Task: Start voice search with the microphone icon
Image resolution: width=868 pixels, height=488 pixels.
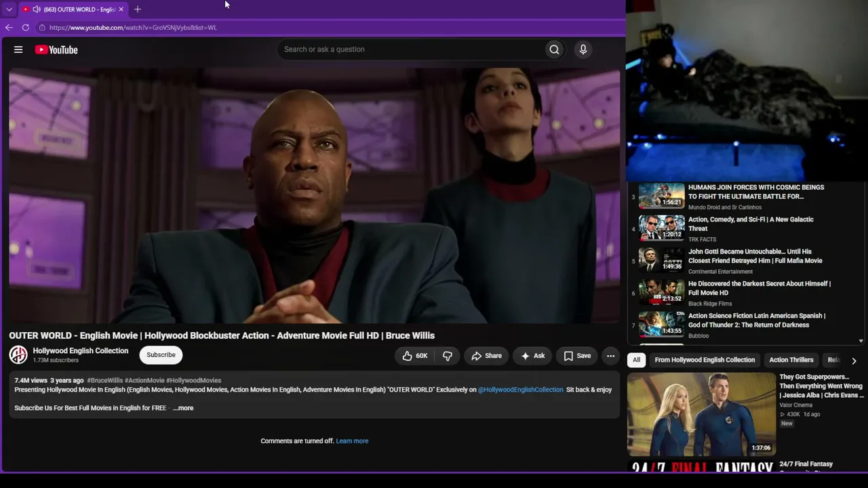Action: 583,49
